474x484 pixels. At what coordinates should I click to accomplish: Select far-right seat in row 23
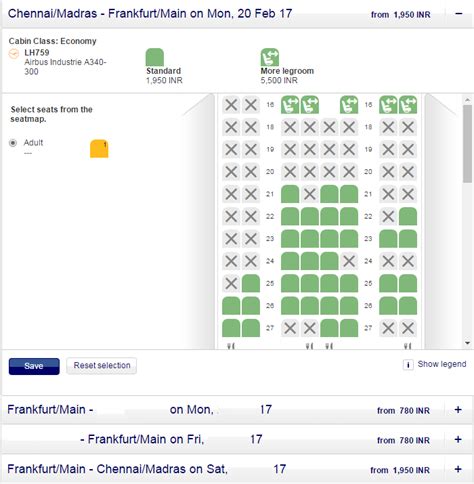408,239
